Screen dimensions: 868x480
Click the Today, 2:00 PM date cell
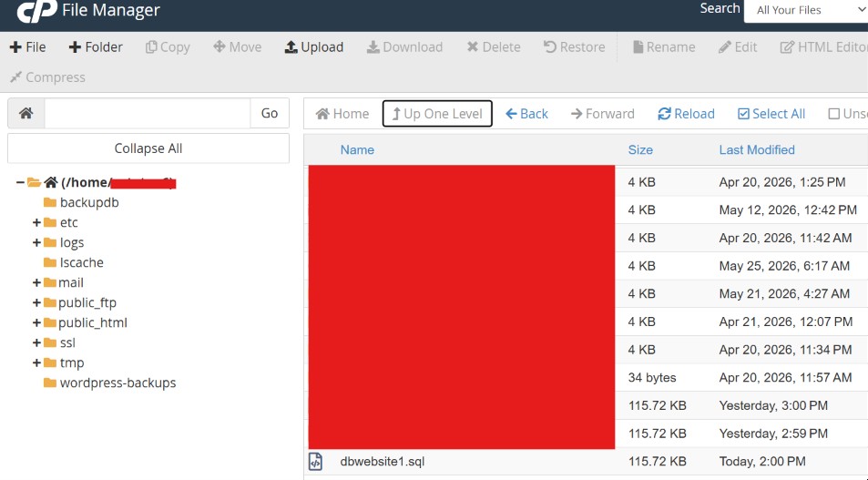click(762, 461)
